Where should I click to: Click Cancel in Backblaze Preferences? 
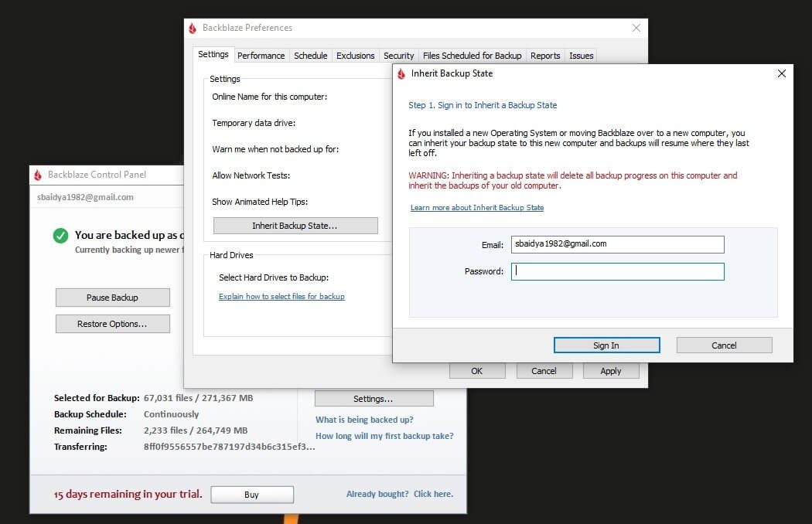coord(544,371)
